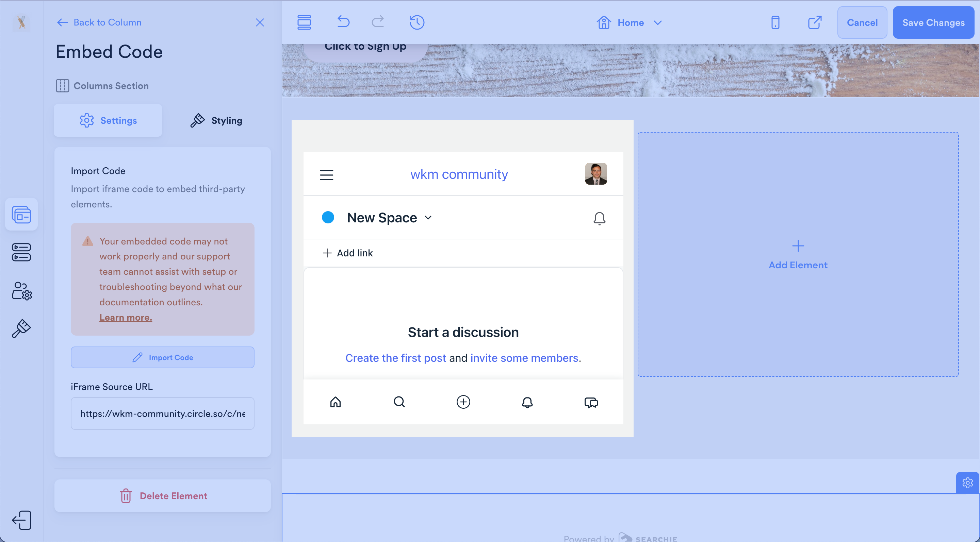The image size is (980, 542).
Task: Open the version history clock icon
Action: point(417,22)
